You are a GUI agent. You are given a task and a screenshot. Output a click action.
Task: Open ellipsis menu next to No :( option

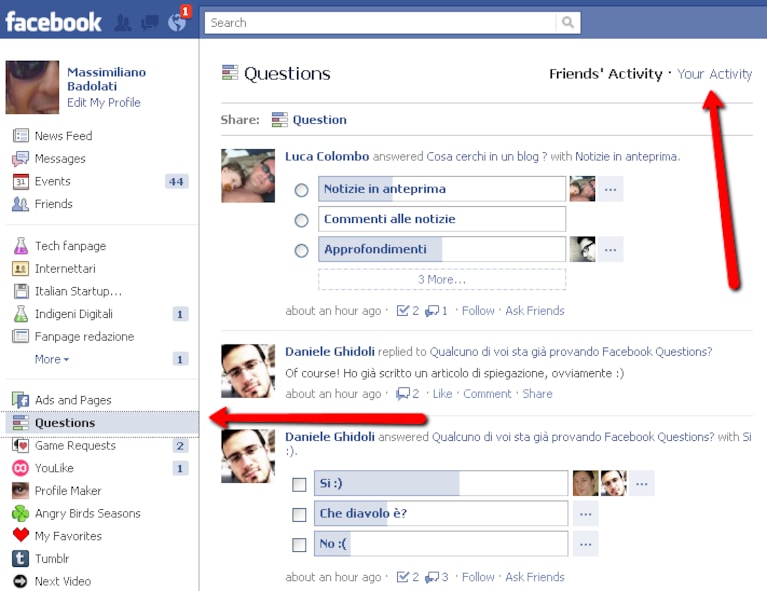(x=586, y=544)
